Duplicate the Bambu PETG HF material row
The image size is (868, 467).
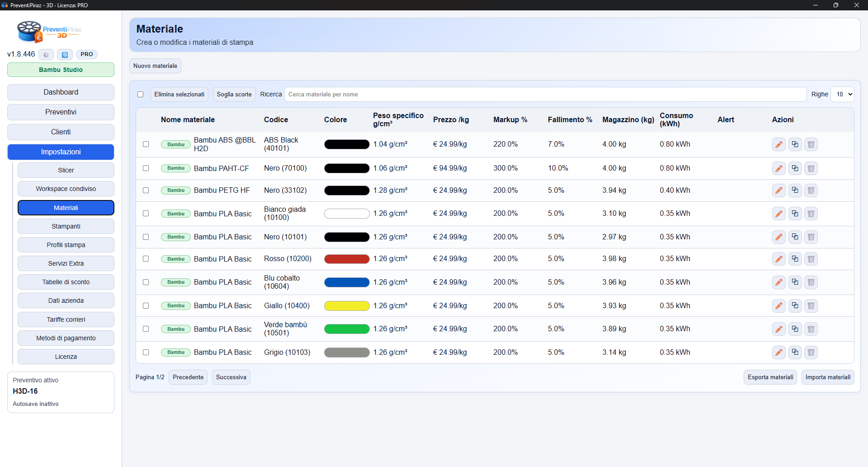pos(795,191)
